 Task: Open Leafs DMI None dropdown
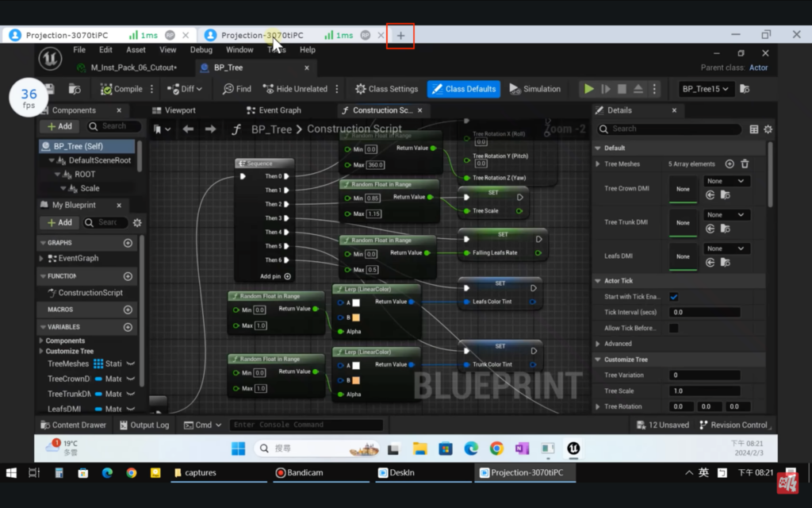(x=726, y=248)
